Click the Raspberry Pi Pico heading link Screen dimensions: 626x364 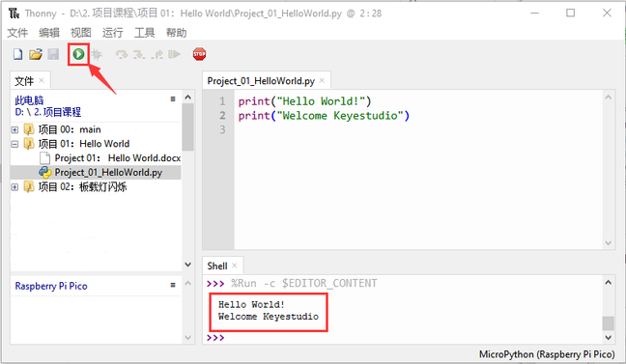point(51,286)
